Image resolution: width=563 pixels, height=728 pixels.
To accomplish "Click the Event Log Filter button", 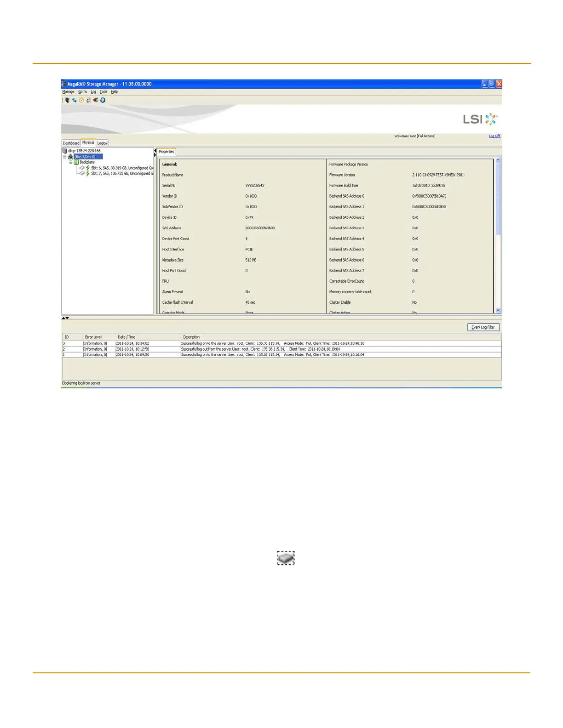I will click(483, 327).
